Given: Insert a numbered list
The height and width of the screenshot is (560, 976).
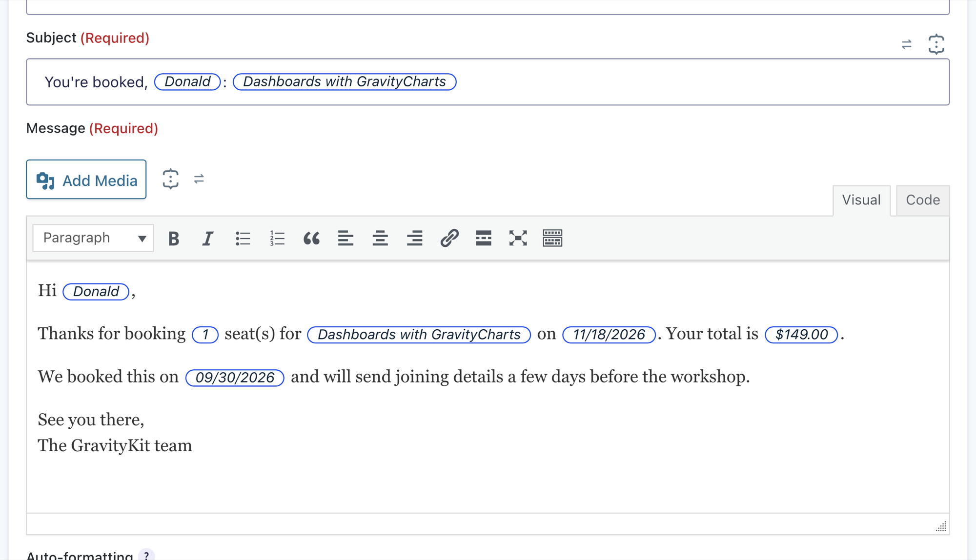Looking at the screenshot, I should click(277, 238).
